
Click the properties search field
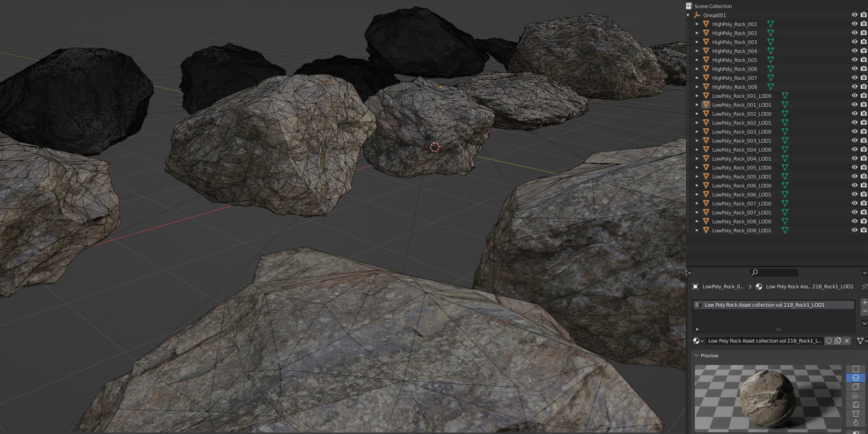tap(774, 272)
